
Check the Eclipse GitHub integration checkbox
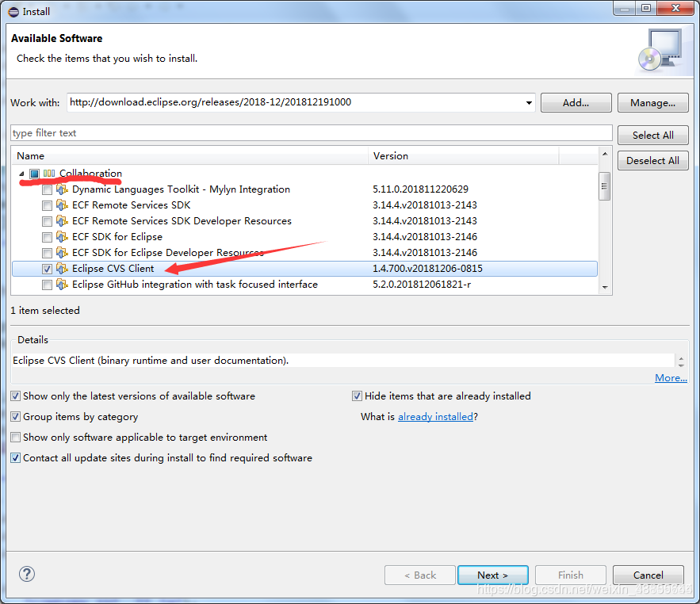tap(47, 285)
